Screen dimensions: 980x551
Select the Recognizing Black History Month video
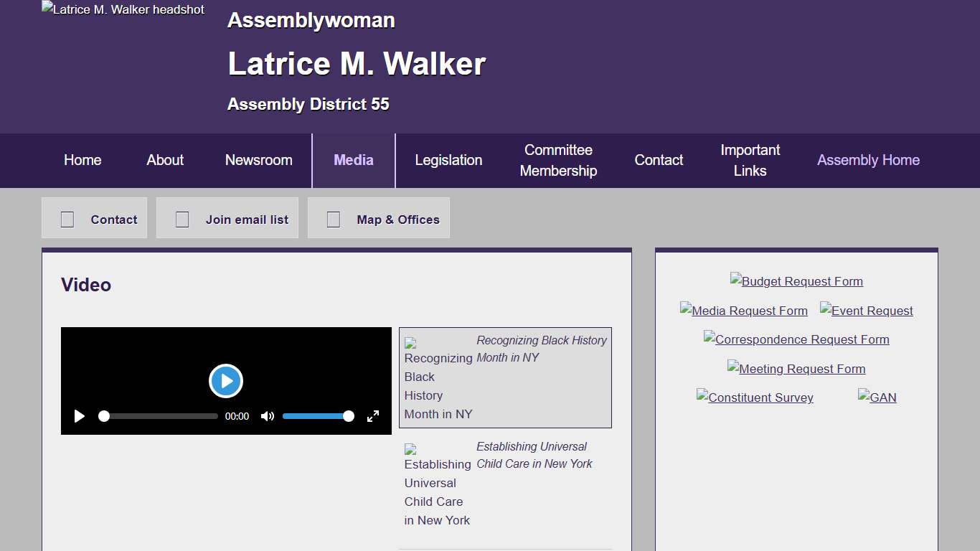[x=505, y=378]
